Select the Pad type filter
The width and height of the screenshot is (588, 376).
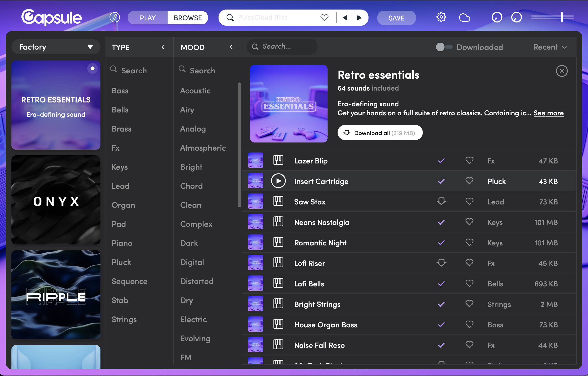click(x=119, y=224)
